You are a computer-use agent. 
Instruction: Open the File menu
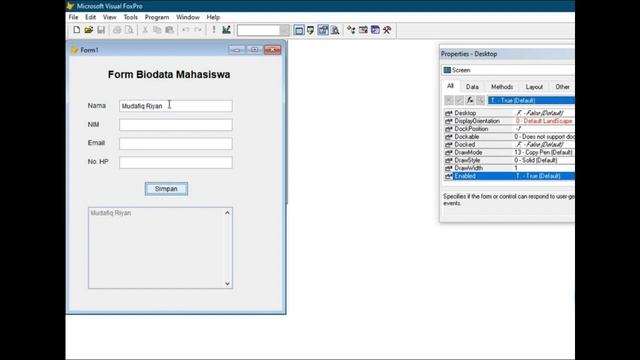(73, 17)
